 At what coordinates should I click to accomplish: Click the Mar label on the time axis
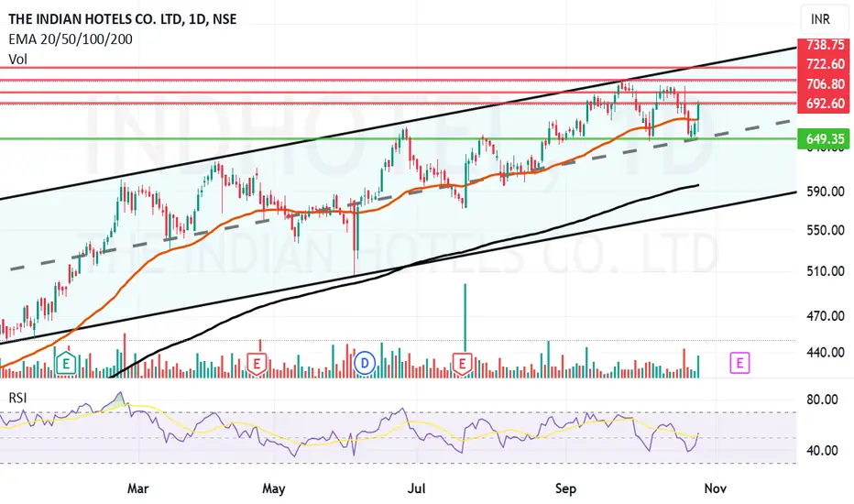[x=137, y=488]
